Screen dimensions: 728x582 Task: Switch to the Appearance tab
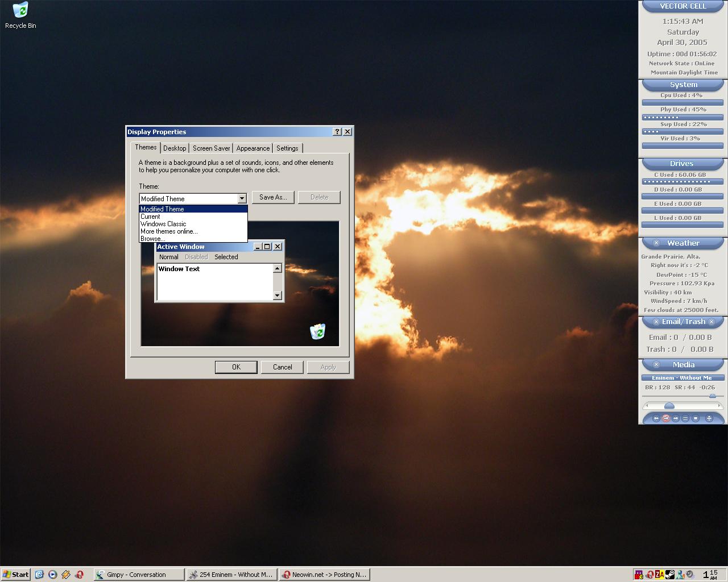[x=253, y=148]
